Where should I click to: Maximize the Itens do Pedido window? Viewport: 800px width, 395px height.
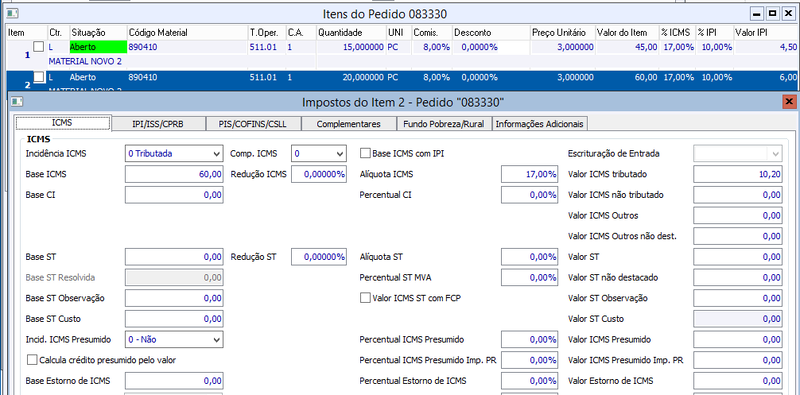[x=772, y=14]
